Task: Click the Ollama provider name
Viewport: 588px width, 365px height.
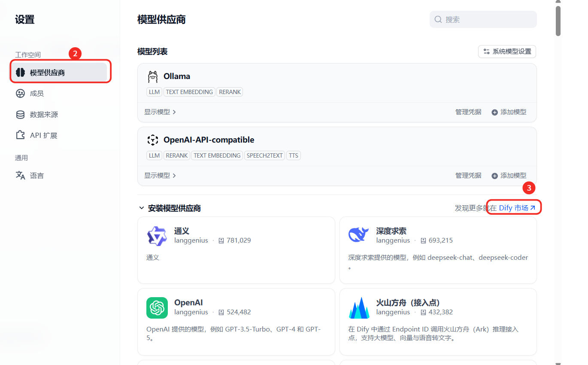Action: pyautogui.click(x=177, y=76)
